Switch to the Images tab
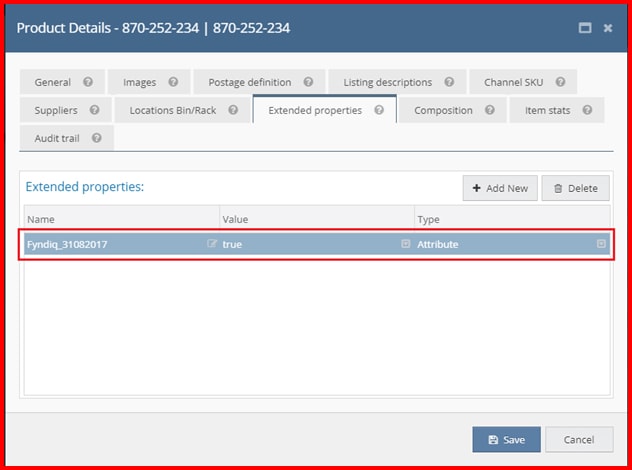Image resolution: width=632 pixels, height=470 pixels. tap(149, 82)
